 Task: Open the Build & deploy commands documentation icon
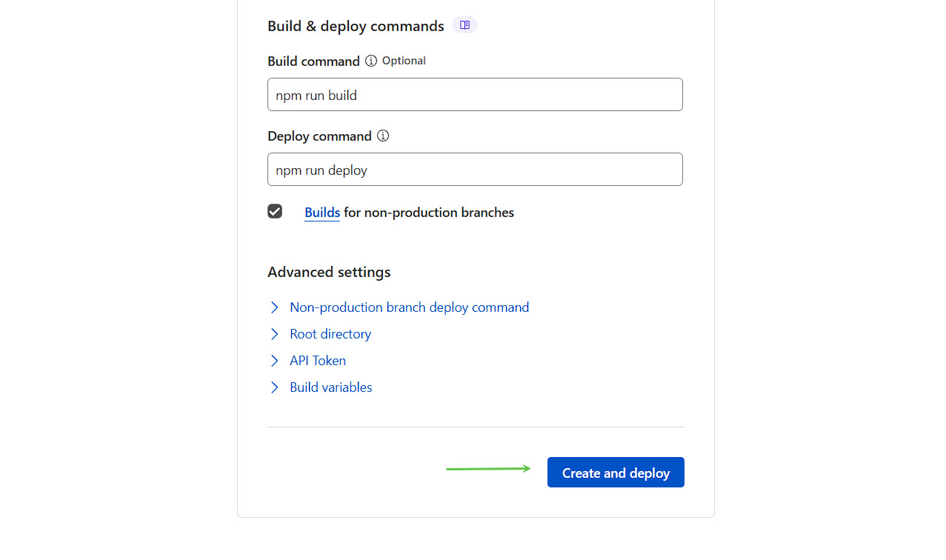pyautogui.click(x=464, y=25)
